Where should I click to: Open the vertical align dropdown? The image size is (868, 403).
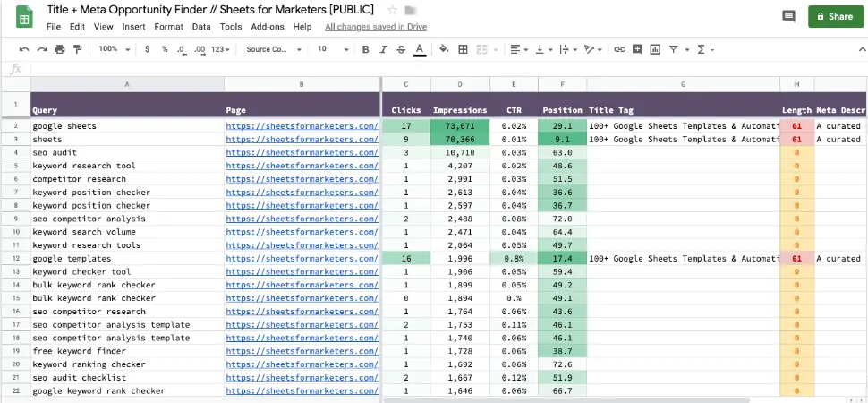coord(544,49)
